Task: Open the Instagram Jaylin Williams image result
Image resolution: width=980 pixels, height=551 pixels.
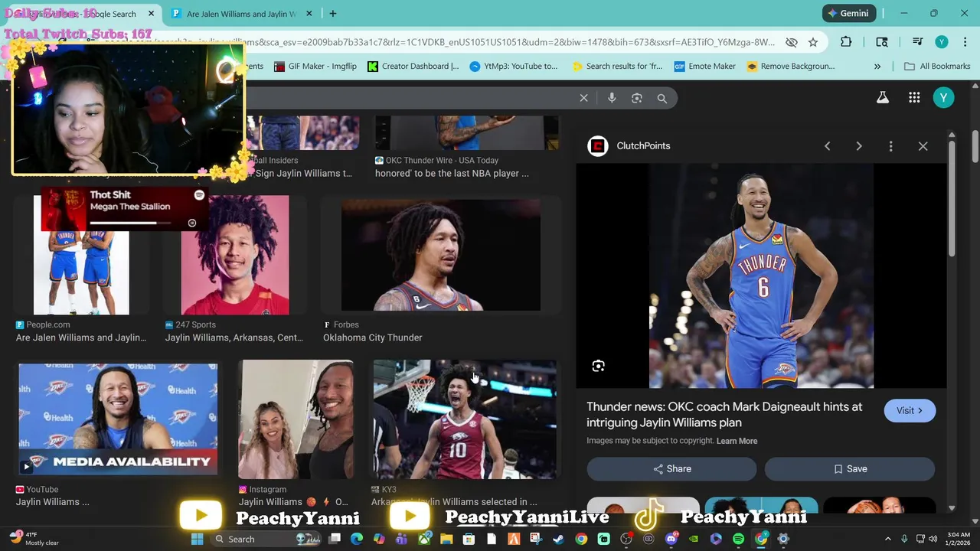Action: [x=296, y=419]
